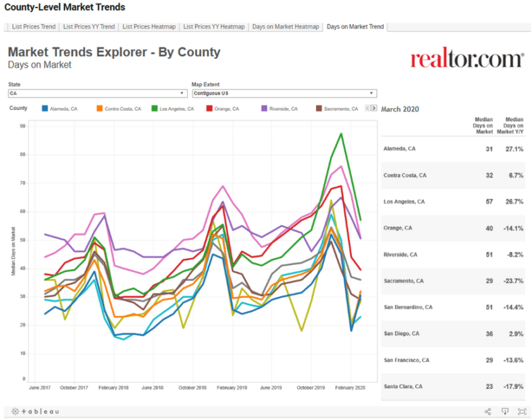Viewport: 532px width, 420px height.
Task: Go to Days on Market Heatmap tab
Action: [x=285, y=27]
